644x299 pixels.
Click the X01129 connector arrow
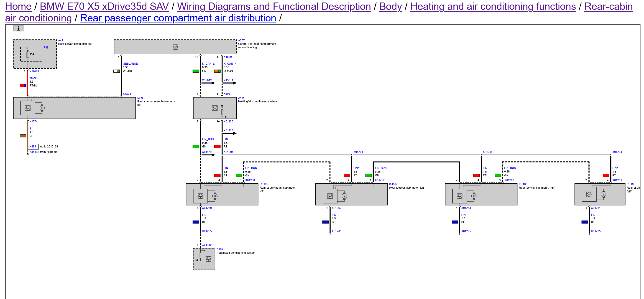coord(208,155)
